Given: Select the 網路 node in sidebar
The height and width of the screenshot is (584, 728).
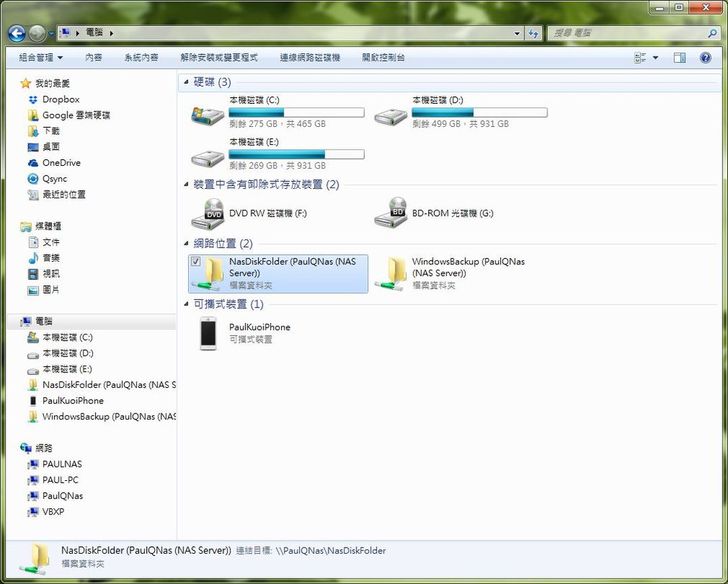Looking at the screenshot, I should (44, 448).
